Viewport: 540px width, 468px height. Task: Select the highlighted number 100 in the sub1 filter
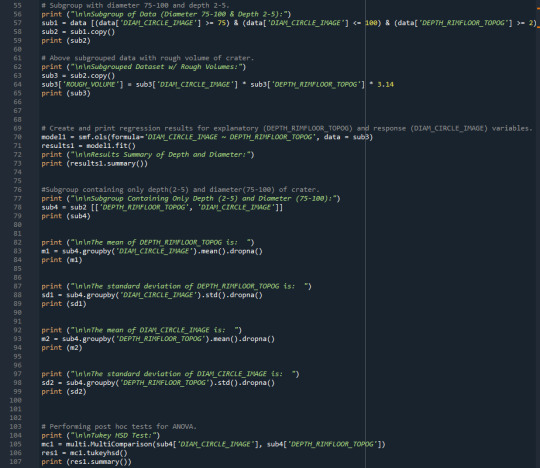pyautogui.click(x=371, y=23)
